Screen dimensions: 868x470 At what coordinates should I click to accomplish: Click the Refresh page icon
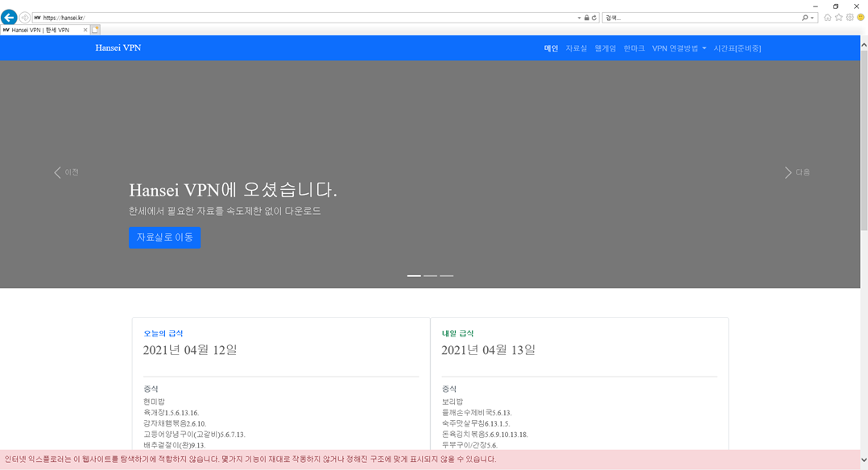tap(594, 18)
